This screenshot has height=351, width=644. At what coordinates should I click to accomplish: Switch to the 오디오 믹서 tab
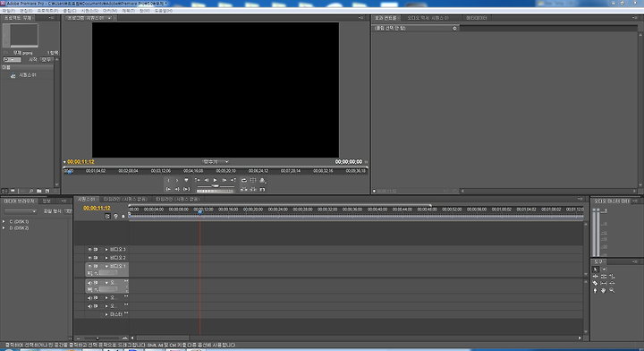pyautogui.click(x=428, y=18)
